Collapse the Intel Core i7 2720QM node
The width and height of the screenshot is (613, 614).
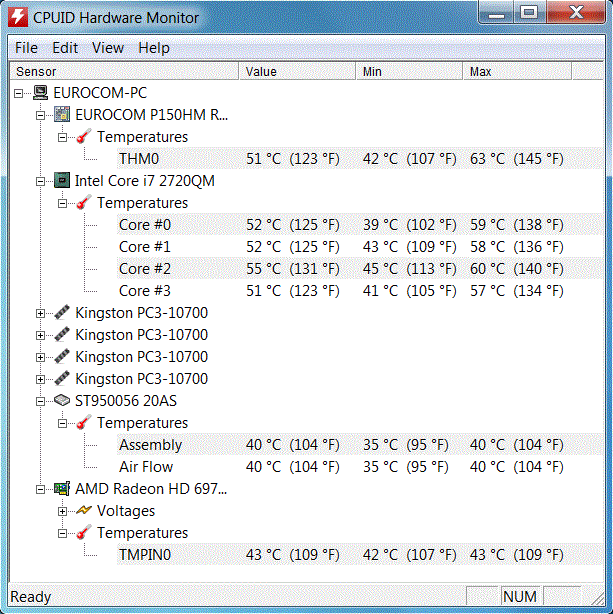click(40, 181)
